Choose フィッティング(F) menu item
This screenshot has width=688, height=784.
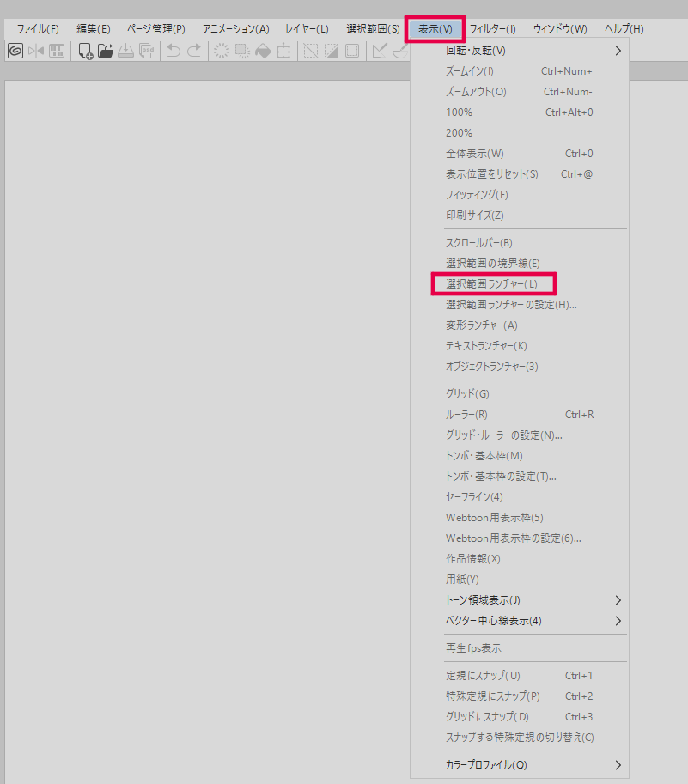coord(520,195)
